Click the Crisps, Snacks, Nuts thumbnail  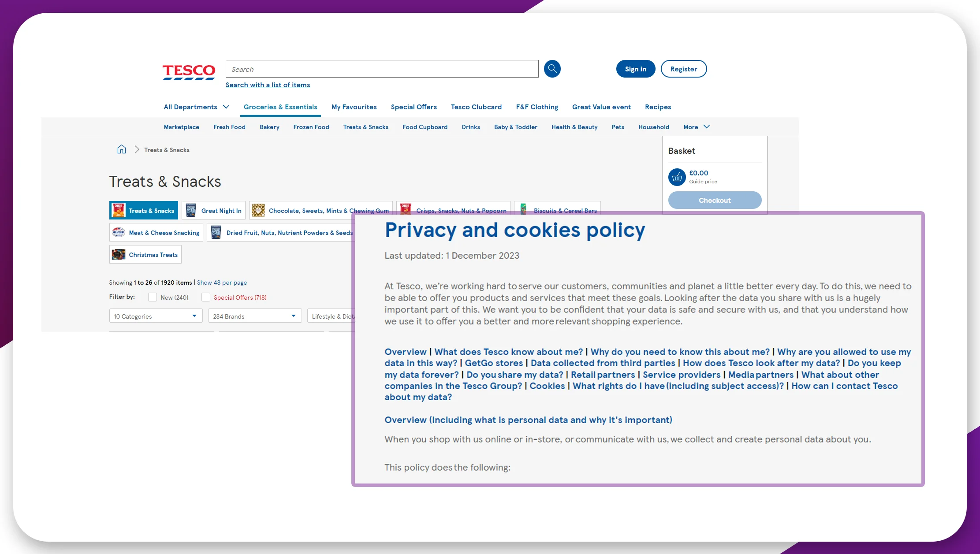point(406,208)
